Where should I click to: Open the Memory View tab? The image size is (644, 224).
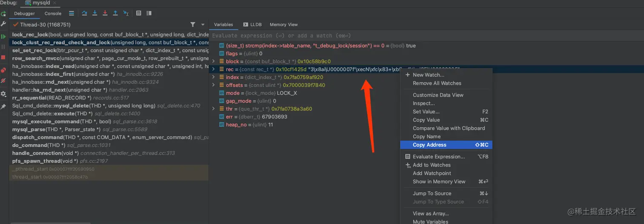tap(284, 25)
